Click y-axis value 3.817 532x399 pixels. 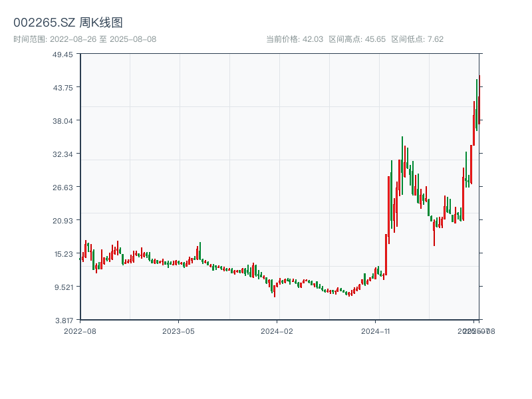(x=64, y=321)
